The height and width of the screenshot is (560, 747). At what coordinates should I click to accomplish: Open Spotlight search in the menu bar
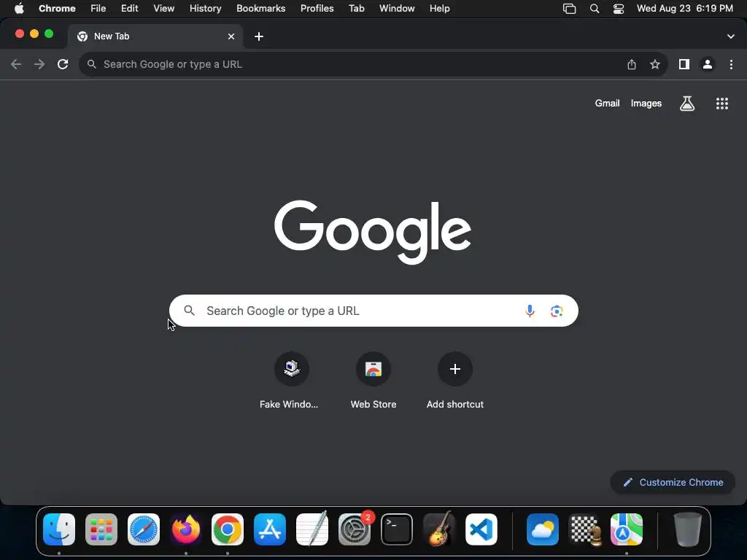coord(594,9)
